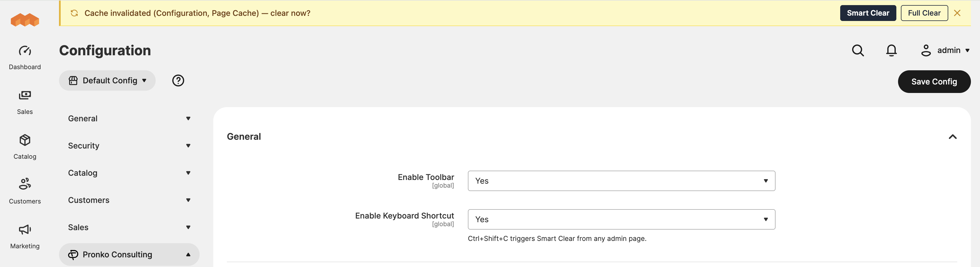Viewport: 980px width, 267px height.
Task: Click the Ctrl+Shift+C hint text
Action: 557,238
